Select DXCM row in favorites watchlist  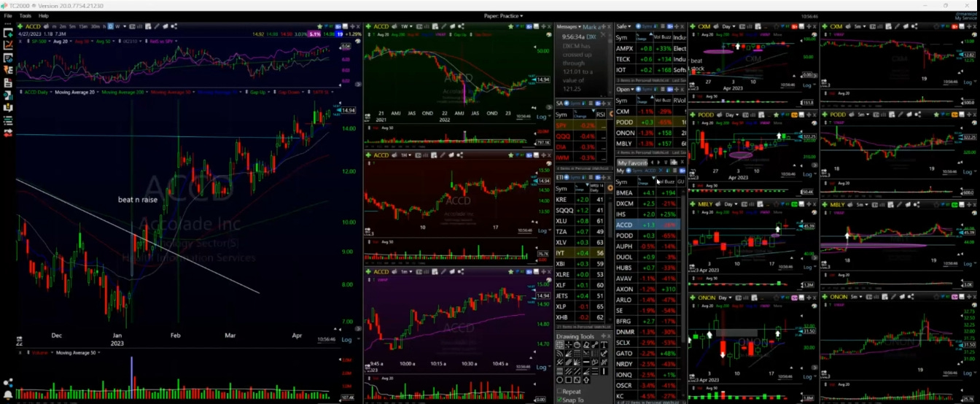[x=646, y=203]
